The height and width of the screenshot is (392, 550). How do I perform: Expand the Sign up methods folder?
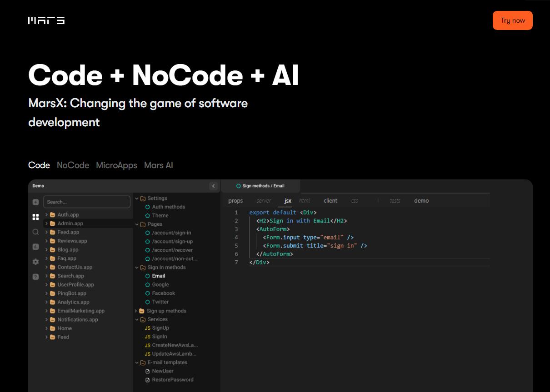(136, 311)
